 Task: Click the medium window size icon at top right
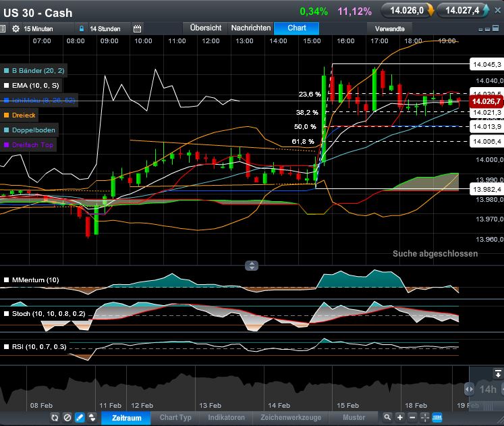point(488,29)
